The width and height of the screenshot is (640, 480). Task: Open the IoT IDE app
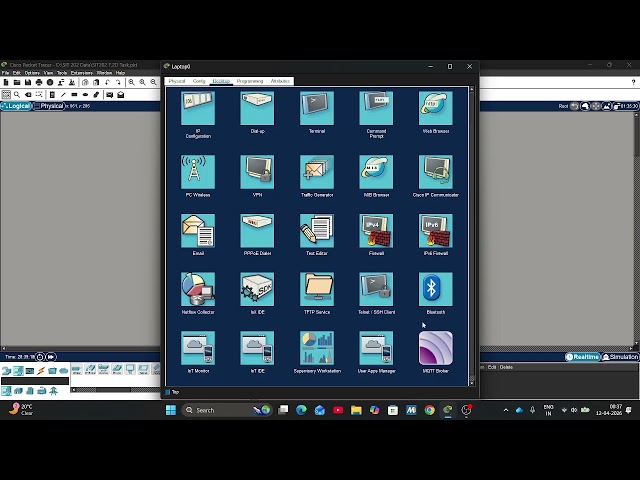258,348
